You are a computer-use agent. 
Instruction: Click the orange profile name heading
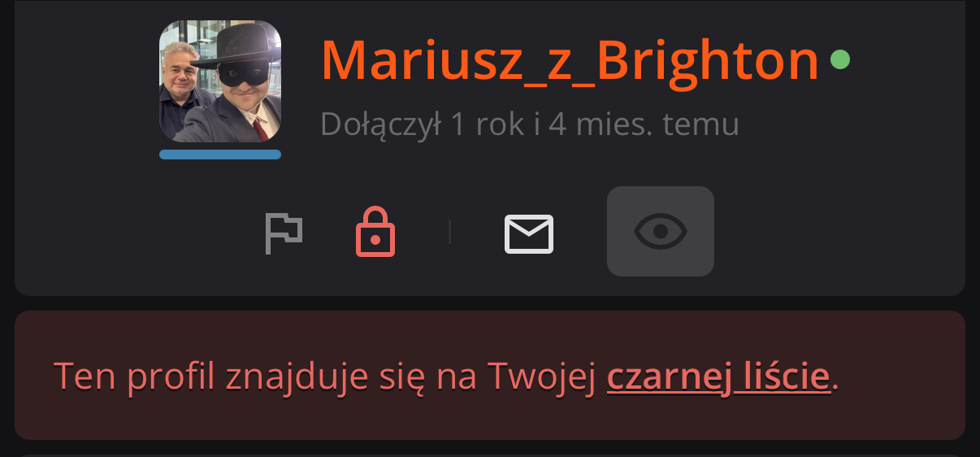click(570, 59)
